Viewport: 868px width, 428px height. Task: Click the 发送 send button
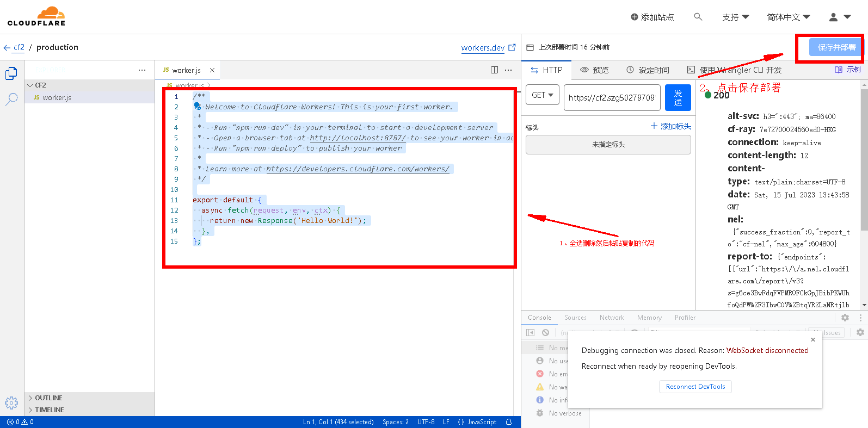point(678,98)
